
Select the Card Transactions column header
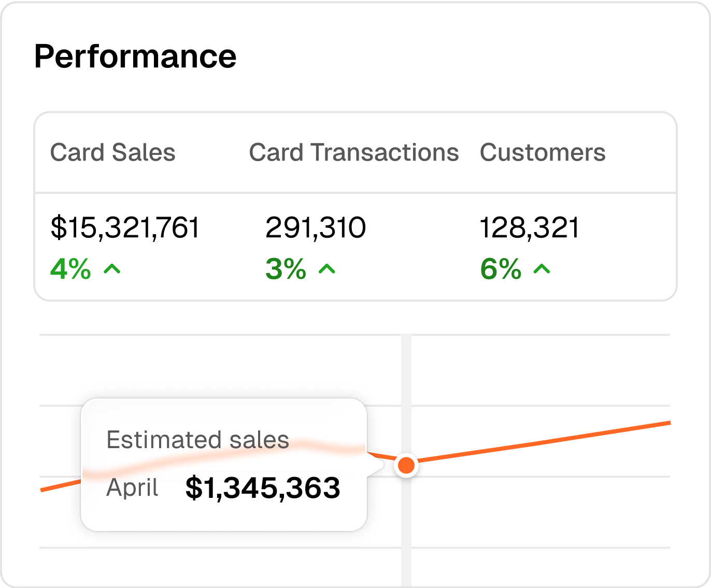point(354,152)
